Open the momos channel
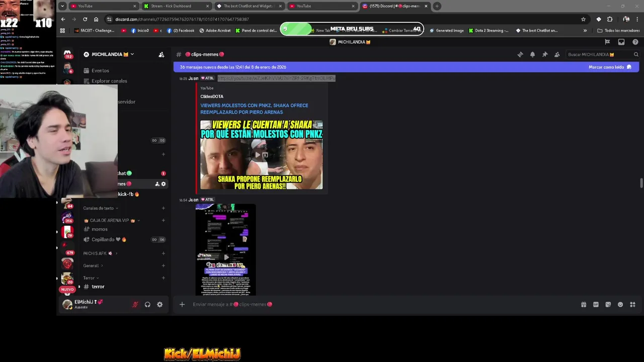 click(124, 229)
